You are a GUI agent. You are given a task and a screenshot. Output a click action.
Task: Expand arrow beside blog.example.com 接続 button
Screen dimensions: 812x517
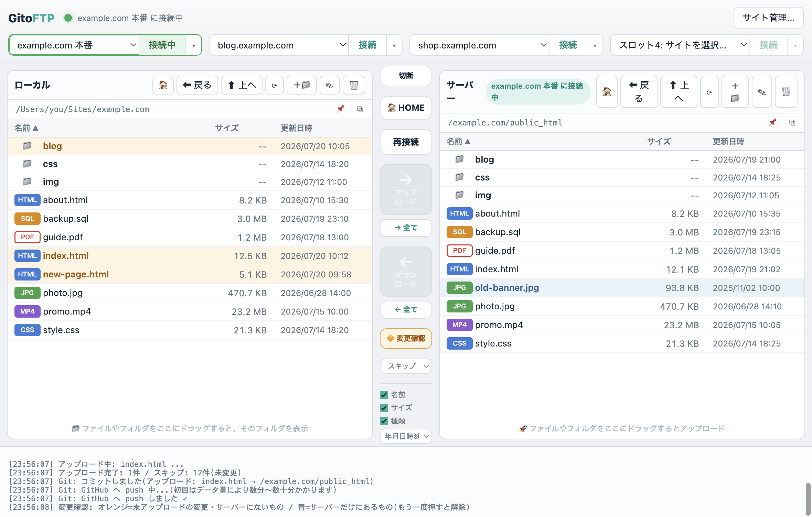(394, 45)
